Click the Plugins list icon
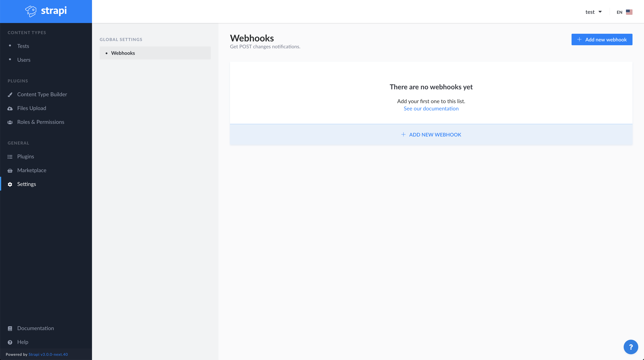Image resolution: width=644 pixels, height=360 pixels. [x=10, y=157]
